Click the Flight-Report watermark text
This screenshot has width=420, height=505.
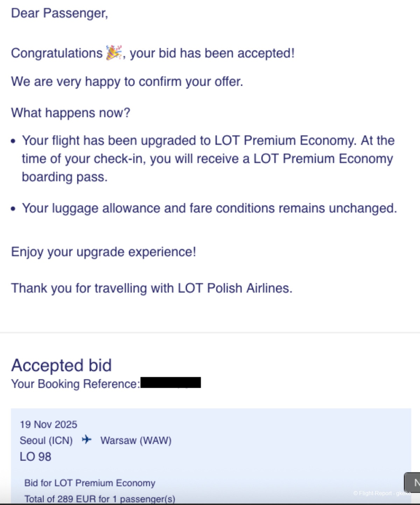pyautogui.click(x=382, y=493)
